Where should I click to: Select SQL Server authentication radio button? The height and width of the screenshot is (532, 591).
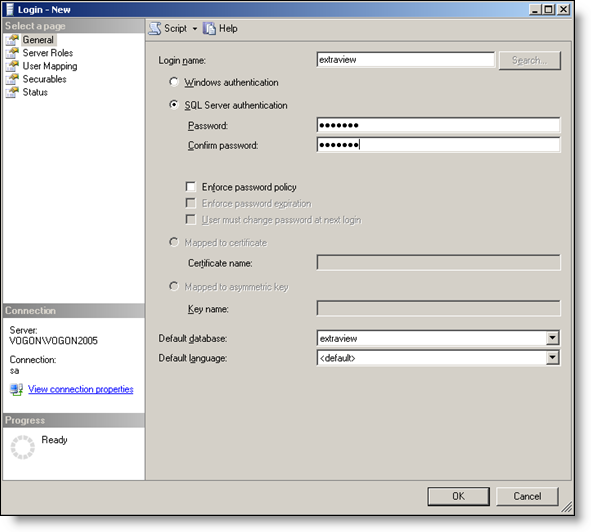tap(174, 104)
